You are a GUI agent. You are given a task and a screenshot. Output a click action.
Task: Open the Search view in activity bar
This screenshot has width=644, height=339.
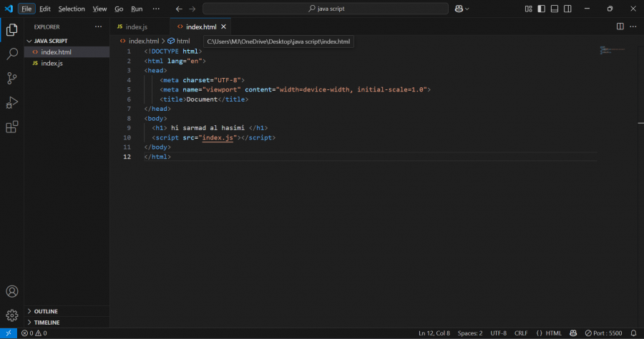11,54
